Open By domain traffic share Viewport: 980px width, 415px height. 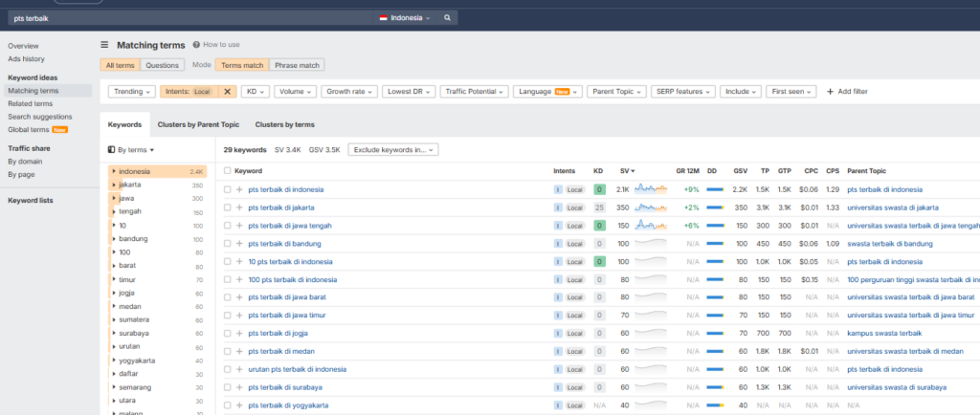[25, 162]
